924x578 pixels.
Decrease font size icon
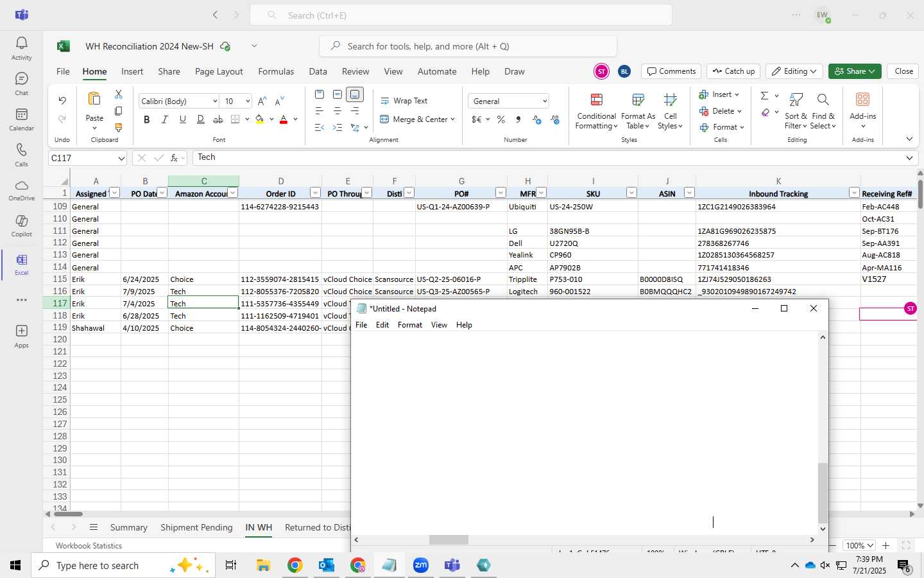(279, 101)
